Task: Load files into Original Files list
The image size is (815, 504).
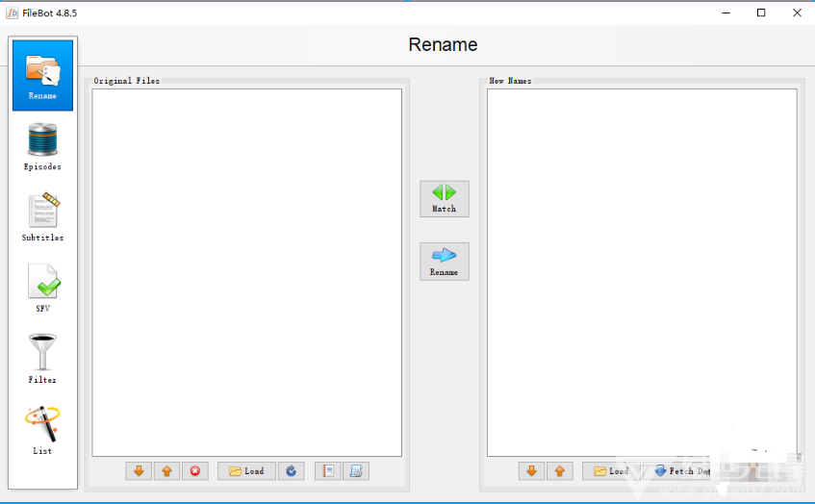Action: click(246, 471)
